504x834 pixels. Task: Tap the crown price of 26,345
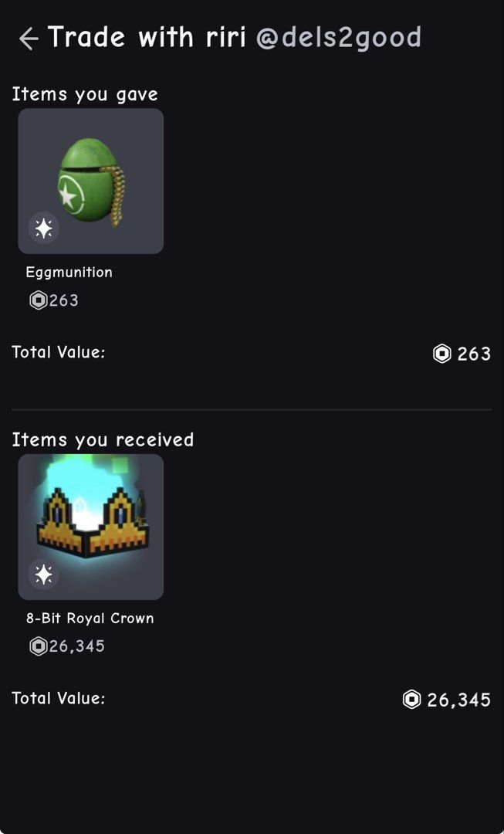[x=77, y=647]
